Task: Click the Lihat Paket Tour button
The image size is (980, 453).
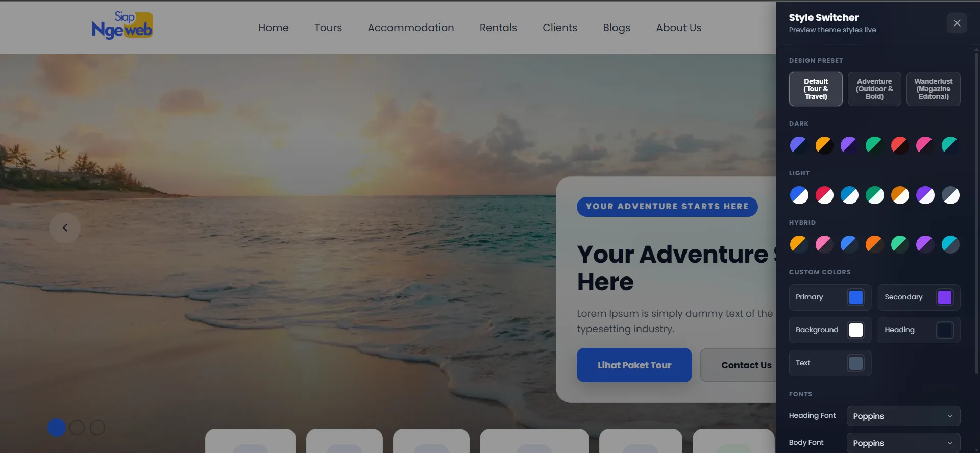Action: (634, 365)
